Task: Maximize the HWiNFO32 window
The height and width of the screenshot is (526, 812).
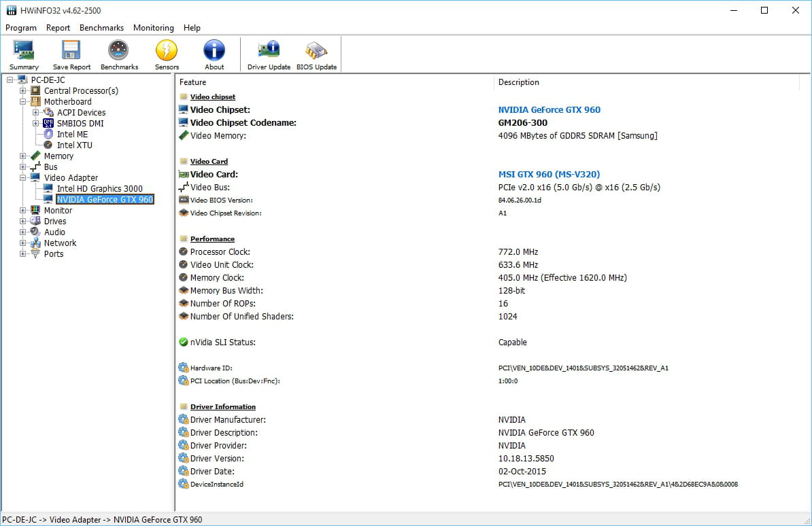Action: point(764,10)
